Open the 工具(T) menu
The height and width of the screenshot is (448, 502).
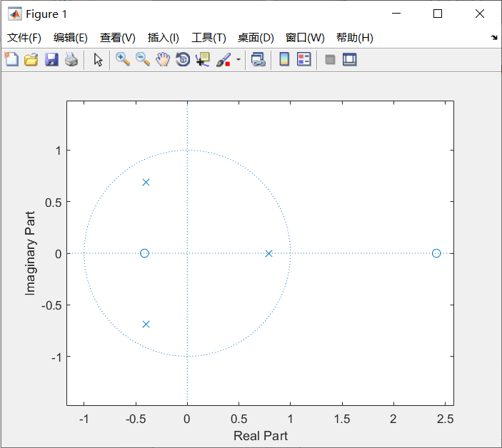[209, 38]
